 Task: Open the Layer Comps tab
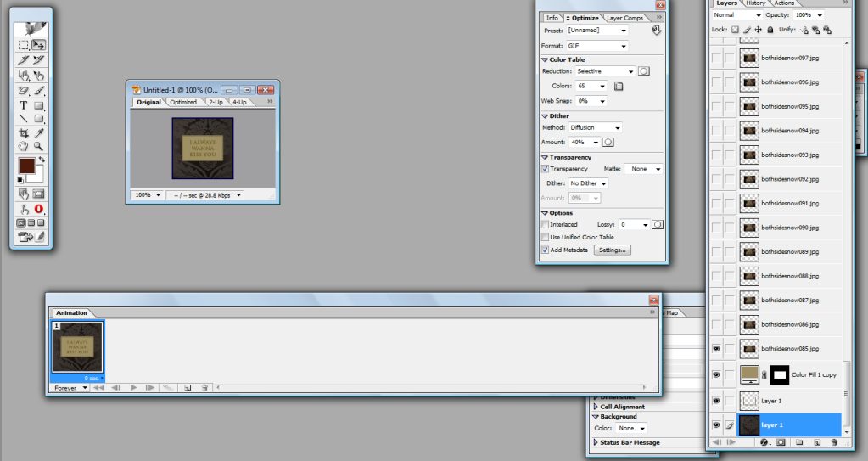(x=625, y=19)
